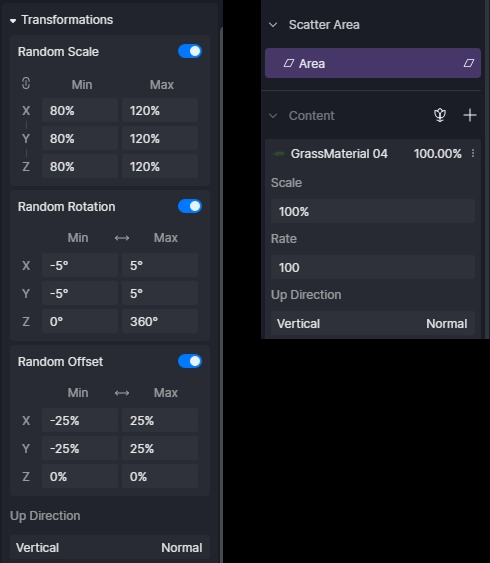Click Random Offset Z Min 0% field
This screenshot has width=490, height=563.
(80, 476)
